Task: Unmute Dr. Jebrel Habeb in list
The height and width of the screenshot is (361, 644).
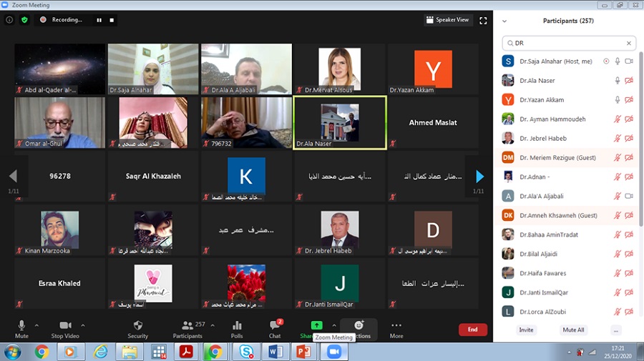Action: (617, 138)
